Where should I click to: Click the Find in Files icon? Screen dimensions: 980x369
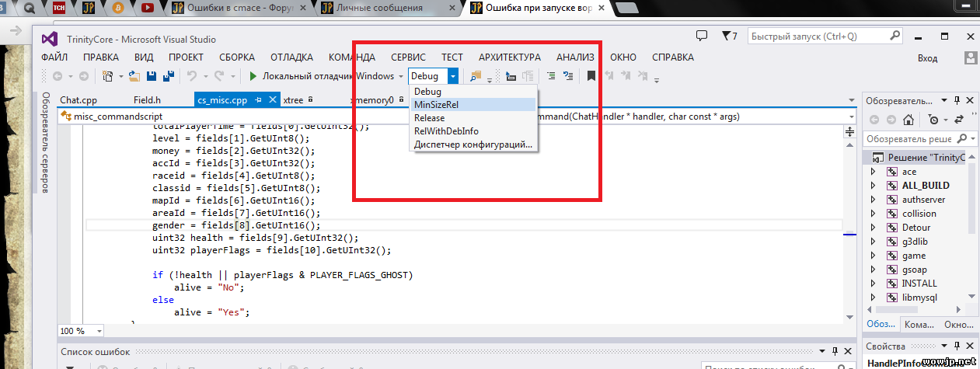pos(476,76)
